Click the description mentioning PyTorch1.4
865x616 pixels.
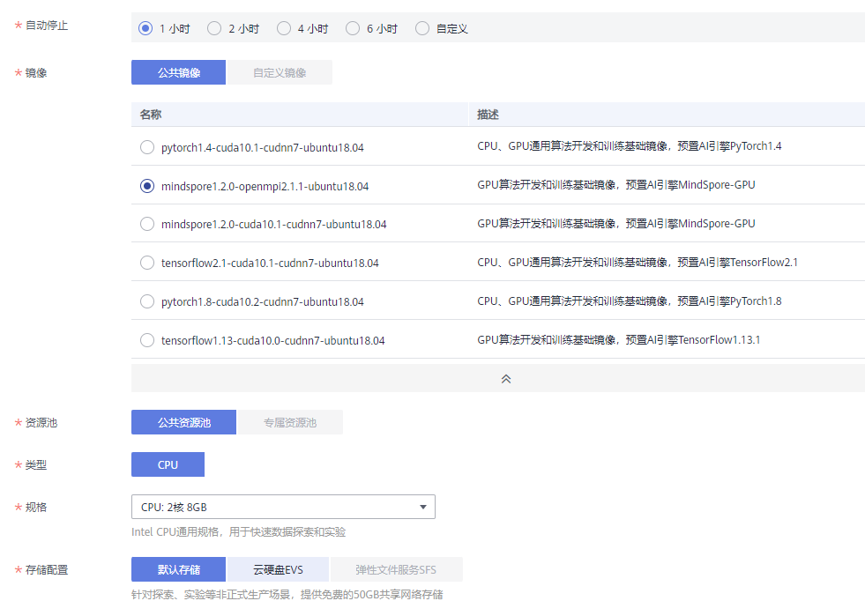click(x=630, y=146)
